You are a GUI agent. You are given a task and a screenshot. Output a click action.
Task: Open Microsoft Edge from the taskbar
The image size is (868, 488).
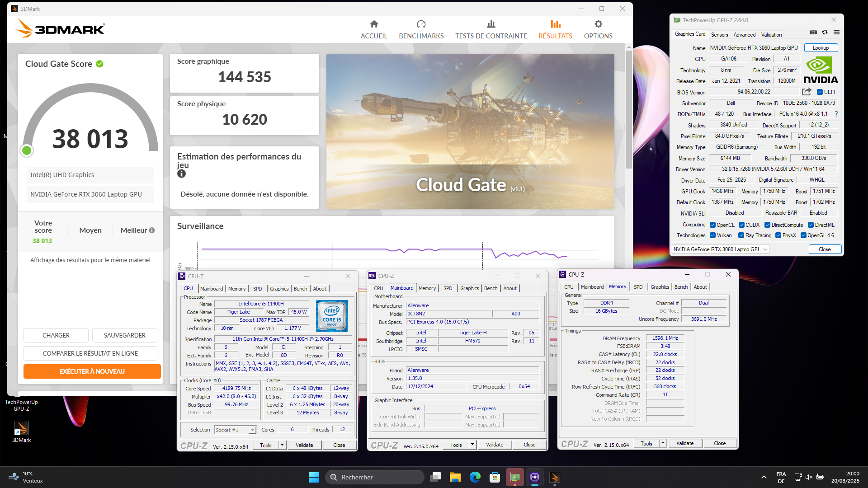tap(475, 477)
